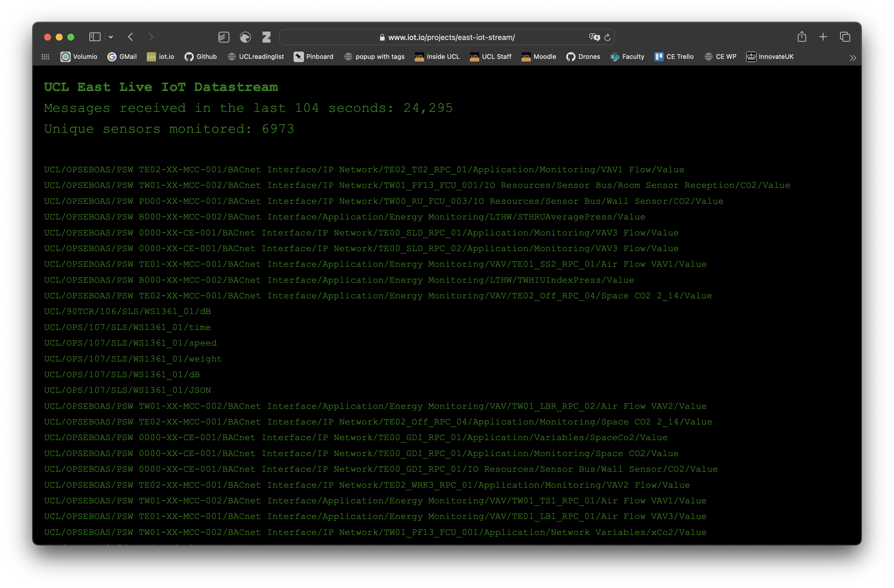Open the sidebar options dropdown arrow

tap(111, 37)
